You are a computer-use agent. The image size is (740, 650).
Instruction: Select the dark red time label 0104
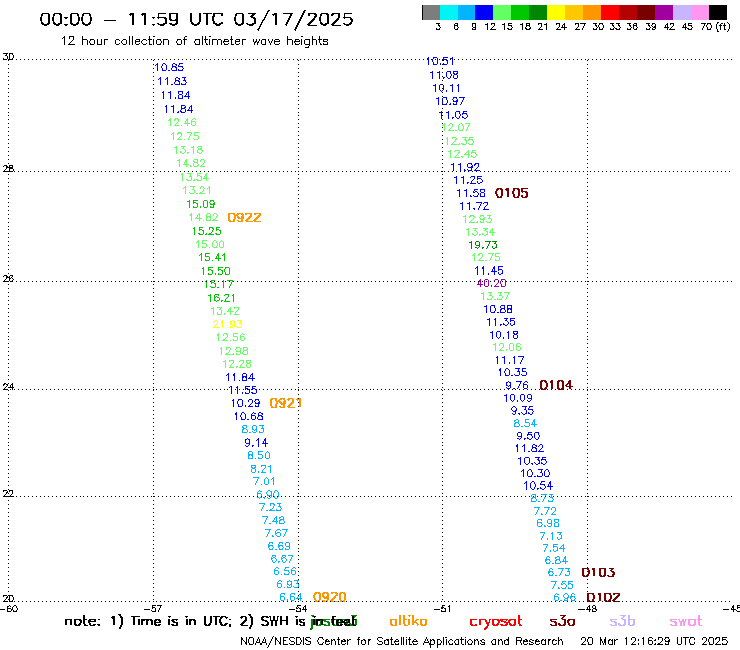click(555, 385)
